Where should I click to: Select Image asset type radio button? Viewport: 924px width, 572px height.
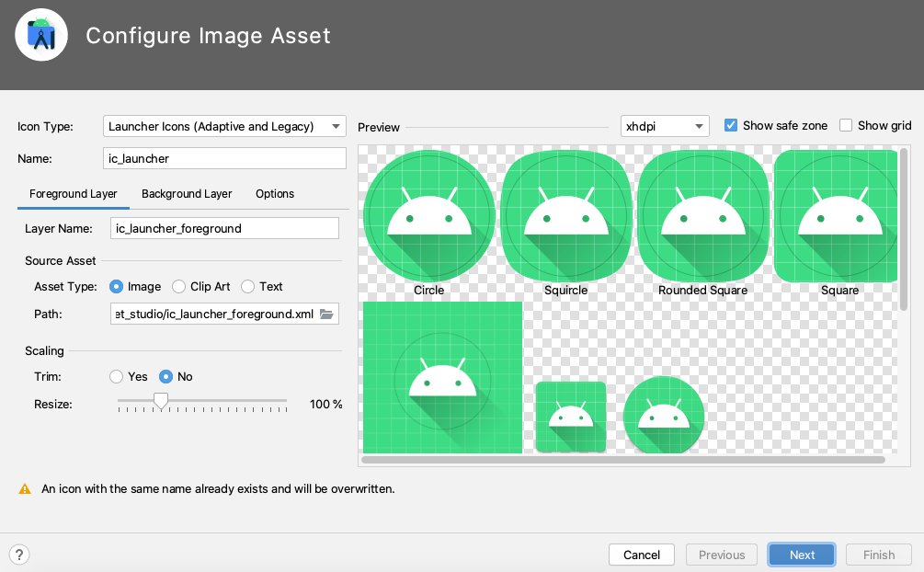pyautogui.click(x=116, y=287)
